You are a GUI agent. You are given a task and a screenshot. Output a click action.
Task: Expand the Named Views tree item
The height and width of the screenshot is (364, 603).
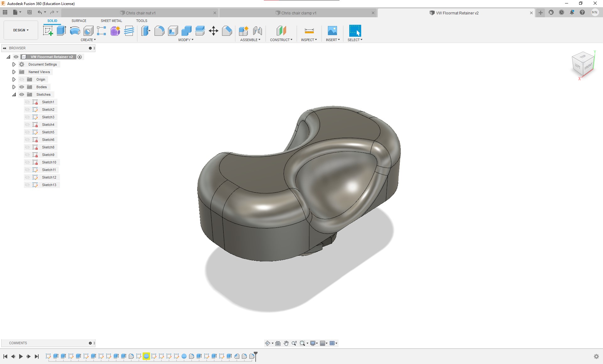click(x=14, y=72)
